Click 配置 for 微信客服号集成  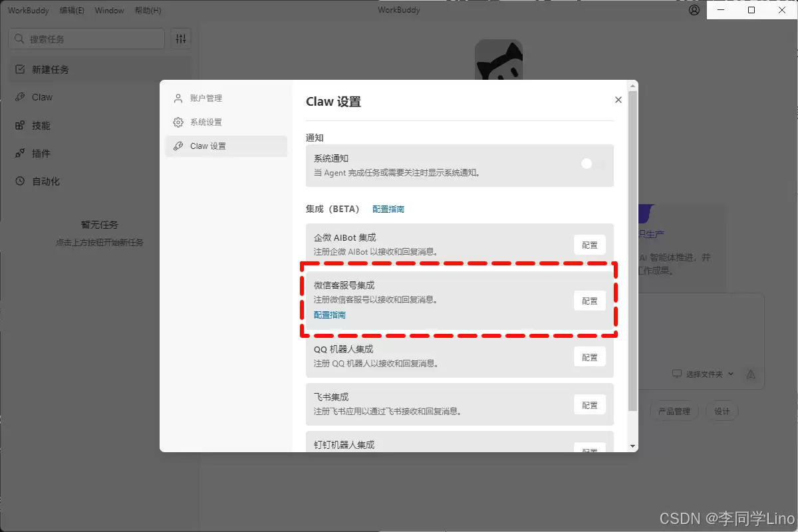pos(590,301)
